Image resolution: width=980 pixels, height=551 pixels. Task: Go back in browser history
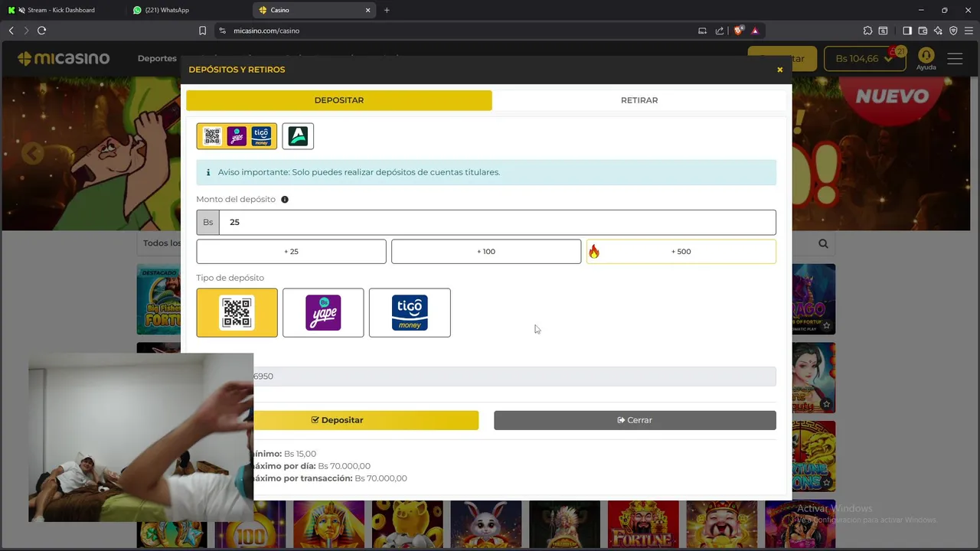(x=11, y=31)
